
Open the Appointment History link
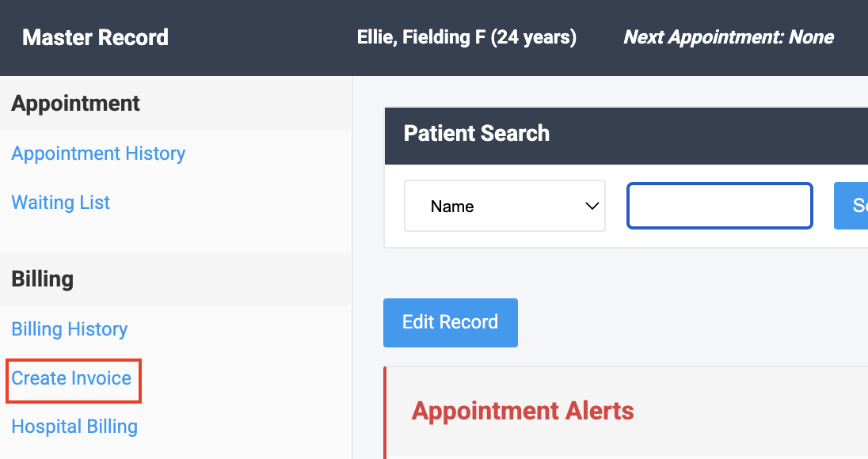(98, 154)
